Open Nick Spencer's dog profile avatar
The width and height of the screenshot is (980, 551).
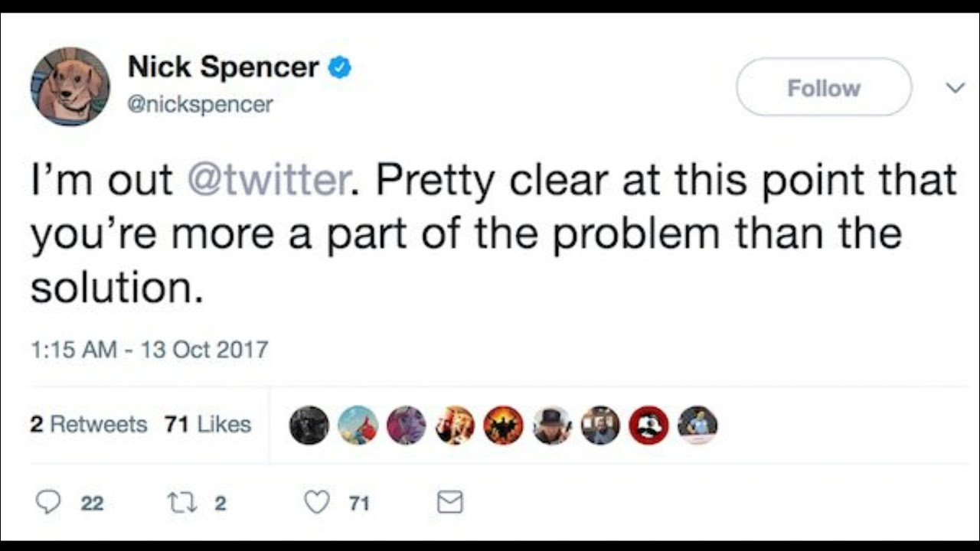(x=70, y=86)
